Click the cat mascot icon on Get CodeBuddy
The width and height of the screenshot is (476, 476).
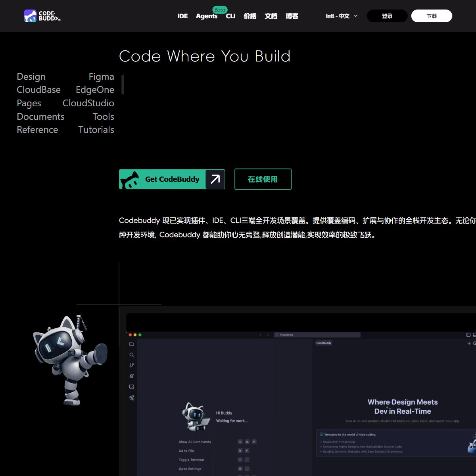[x=130, y=180]
